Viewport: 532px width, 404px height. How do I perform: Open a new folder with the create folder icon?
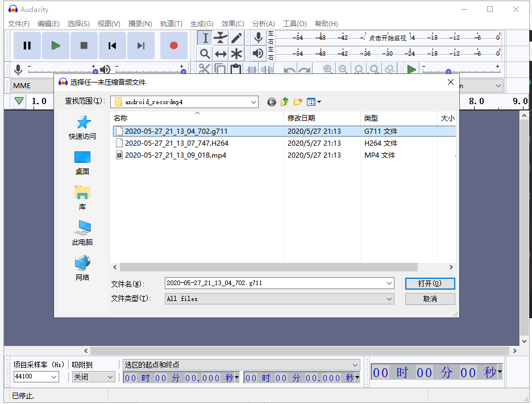297,102
